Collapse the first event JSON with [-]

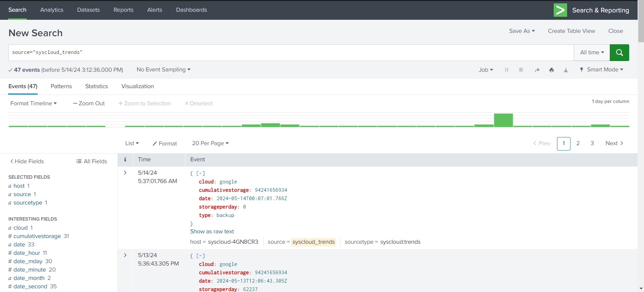200,173
